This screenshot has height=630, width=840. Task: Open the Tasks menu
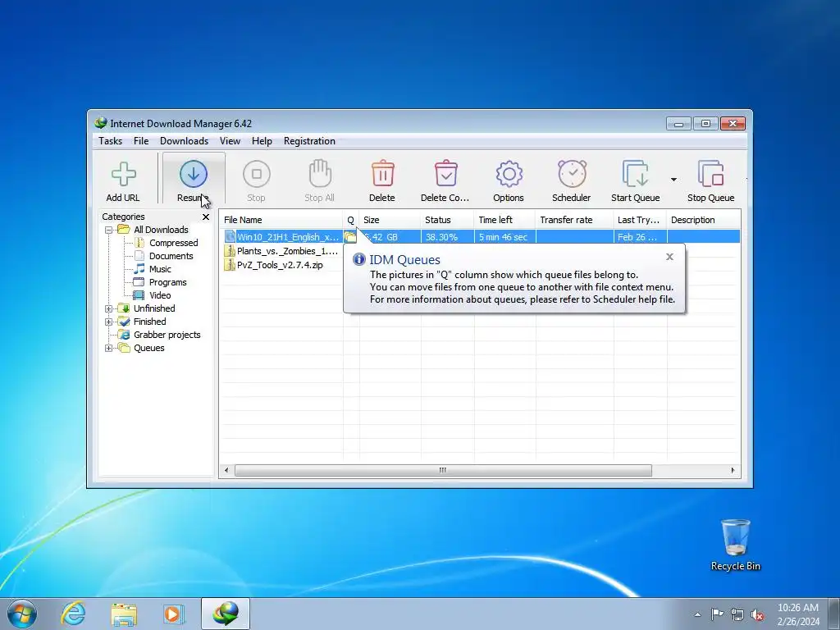tap(111, 141)
